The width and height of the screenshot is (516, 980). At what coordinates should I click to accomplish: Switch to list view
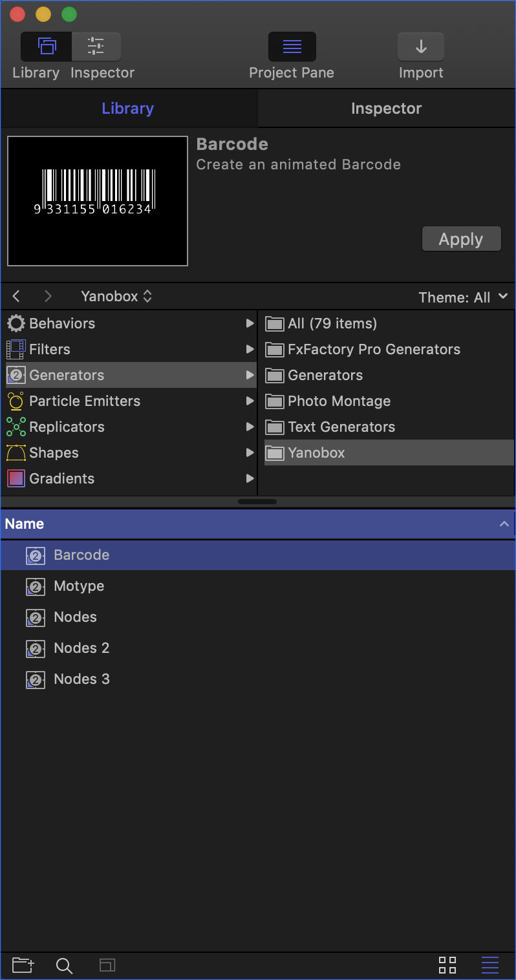pos(490,965)
